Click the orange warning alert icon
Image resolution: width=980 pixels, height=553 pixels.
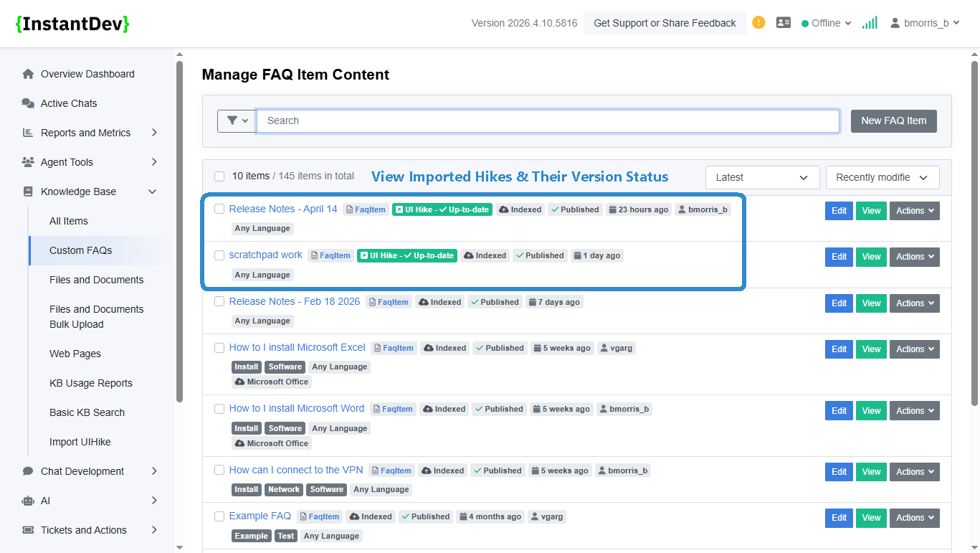(758, 23)
